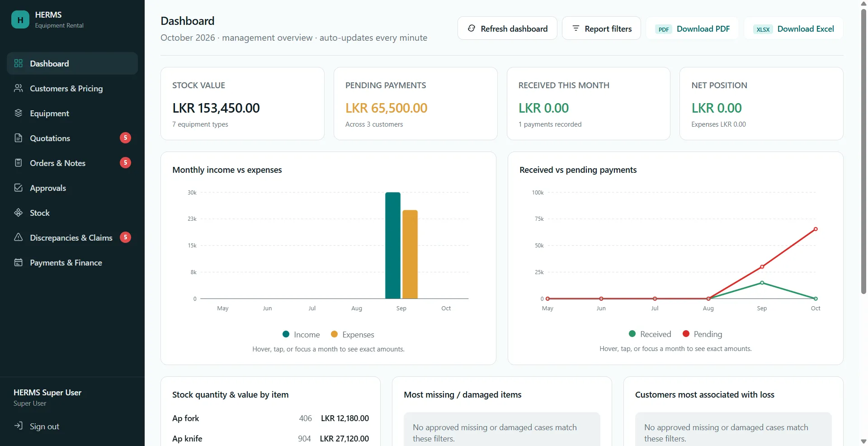868x446 pixels.
Task: Click the Sign out arrow icon
Action: pyautogui.click(x=19, y=426)
